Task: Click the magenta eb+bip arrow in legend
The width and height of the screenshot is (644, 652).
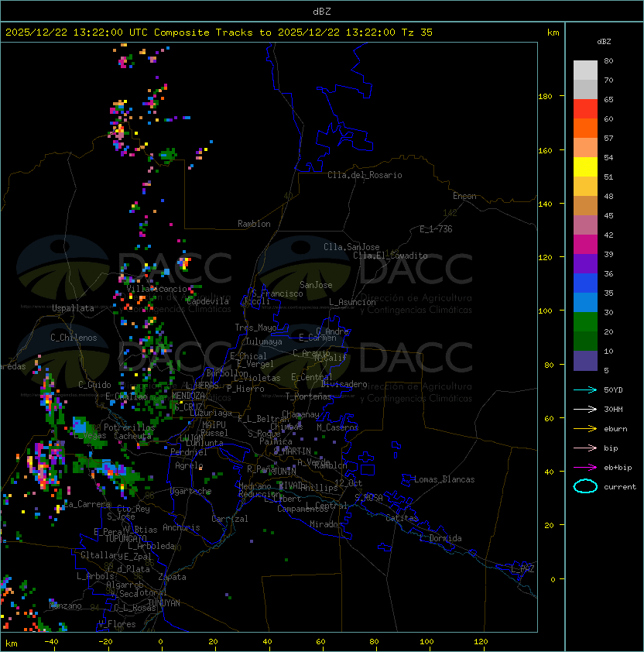Action: [x=585, y=468]
